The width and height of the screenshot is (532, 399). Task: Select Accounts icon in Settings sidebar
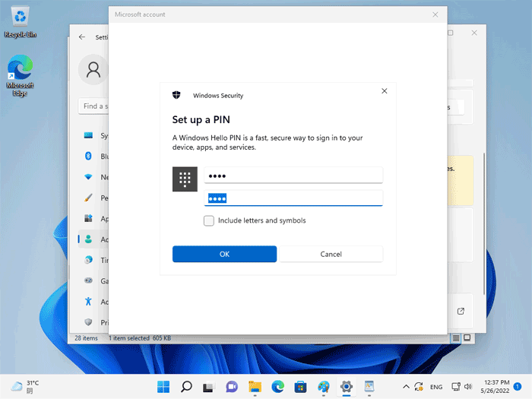89,239
